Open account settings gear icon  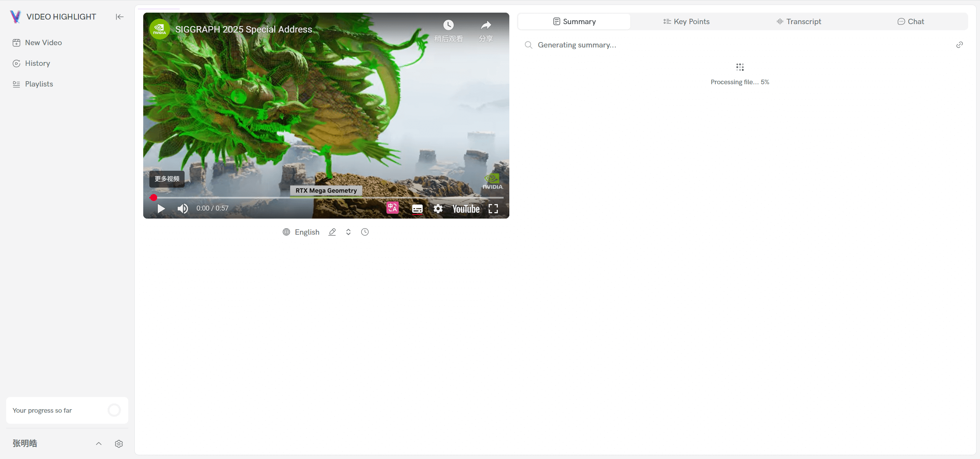(119, 444)
